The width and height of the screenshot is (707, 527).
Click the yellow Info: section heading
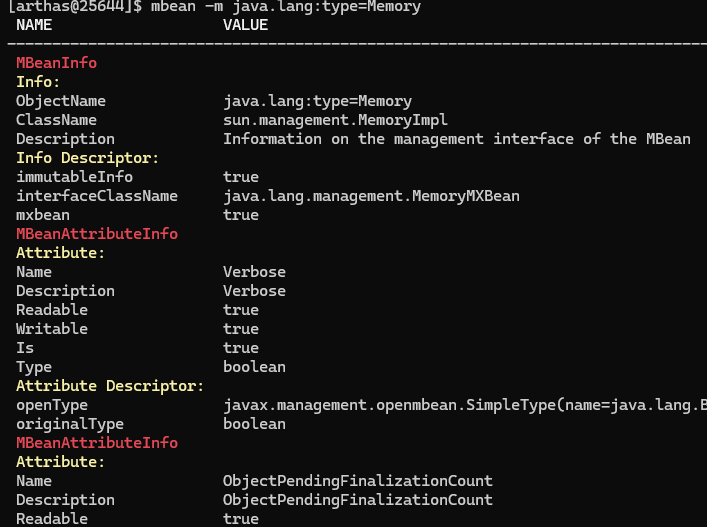pos(38,82)
